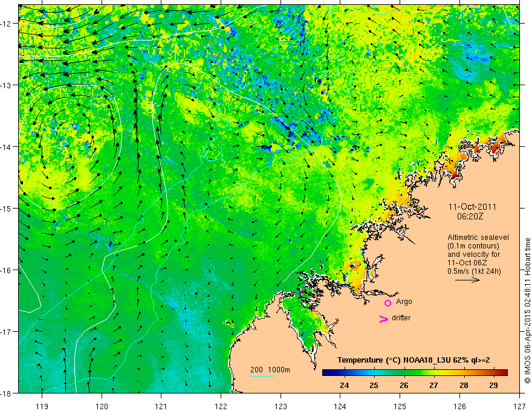The width and height of the screenshot is (532, 411).
Task: Click longitude axis label 119
Action: pyautogui.click(x=42, y=406)
